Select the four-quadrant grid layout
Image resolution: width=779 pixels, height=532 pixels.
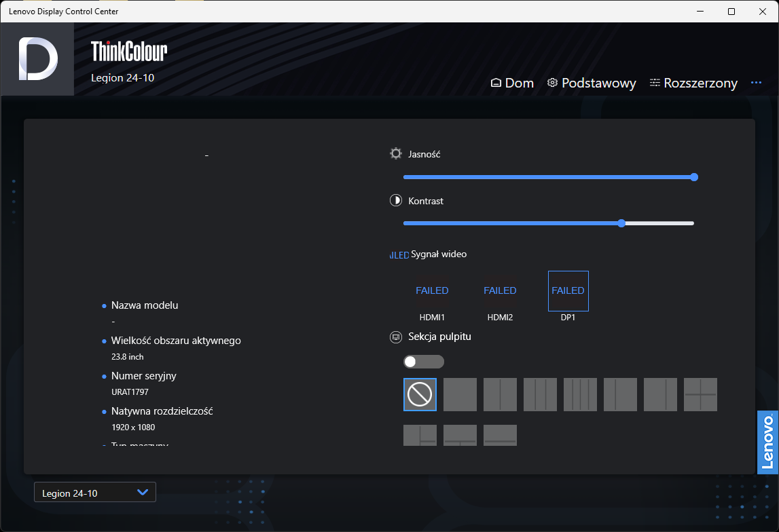pos(700,394)
